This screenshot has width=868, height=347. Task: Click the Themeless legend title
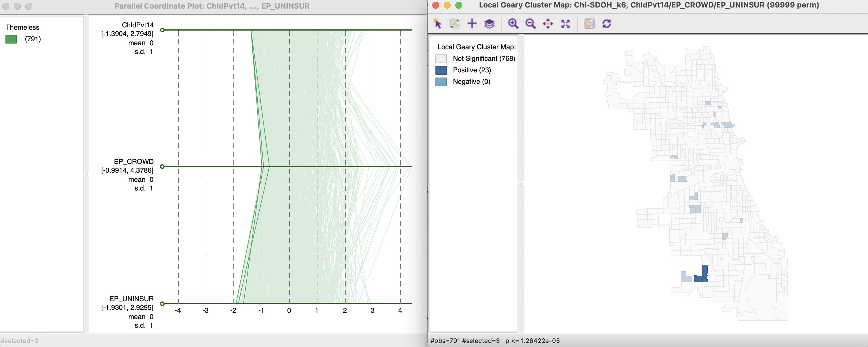coord(22,27)
